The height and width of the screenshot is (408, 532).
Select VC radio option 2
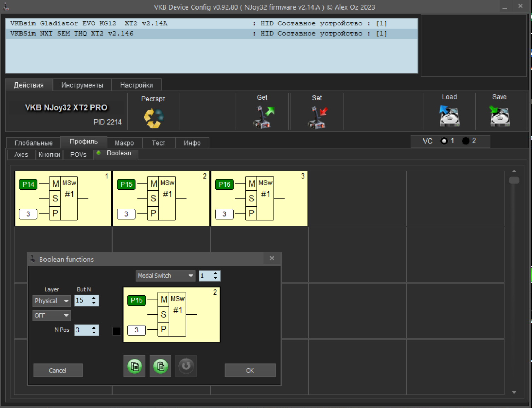pos(466,141)
